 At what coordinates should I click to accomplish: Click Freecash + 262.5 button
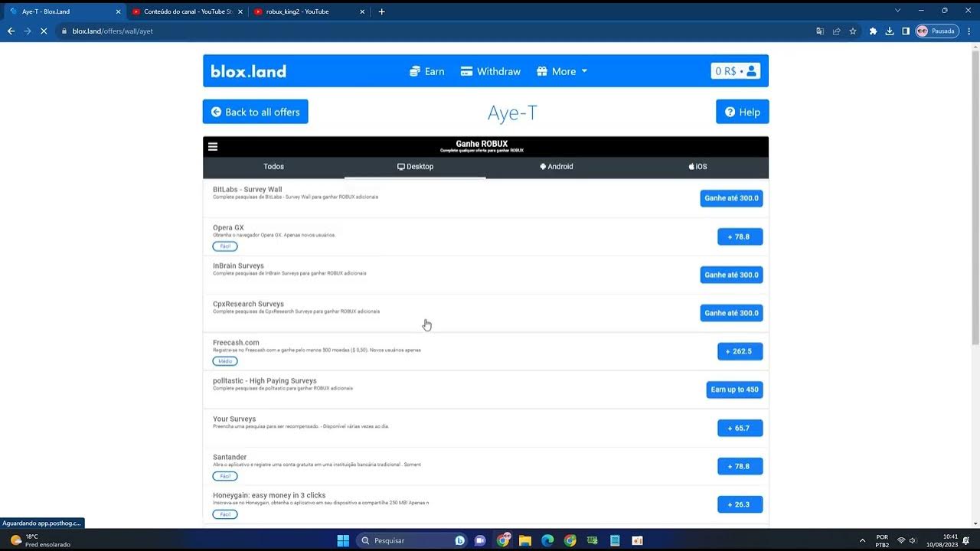coord(740,351)
